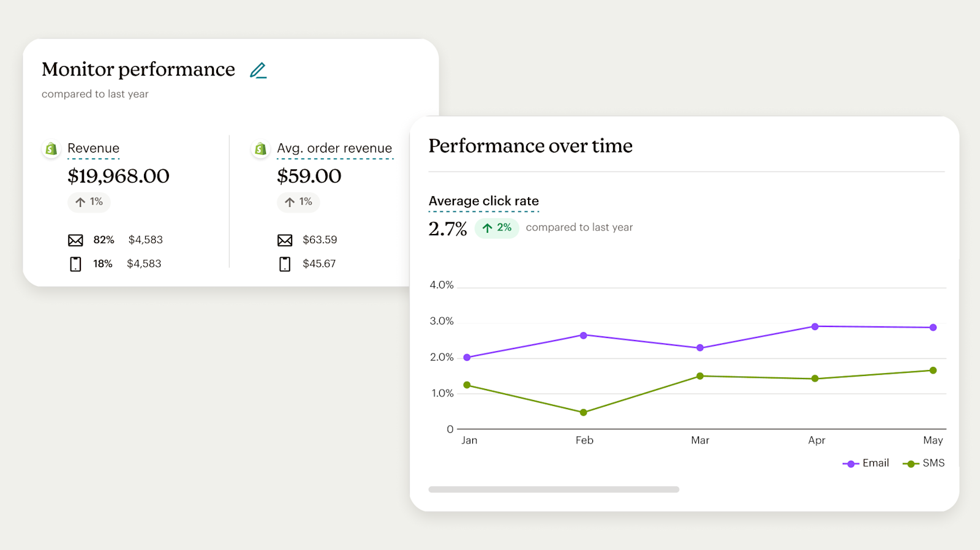
Task: Click the pencil edit icon beside Monitor performance
Action: (258, 71)
